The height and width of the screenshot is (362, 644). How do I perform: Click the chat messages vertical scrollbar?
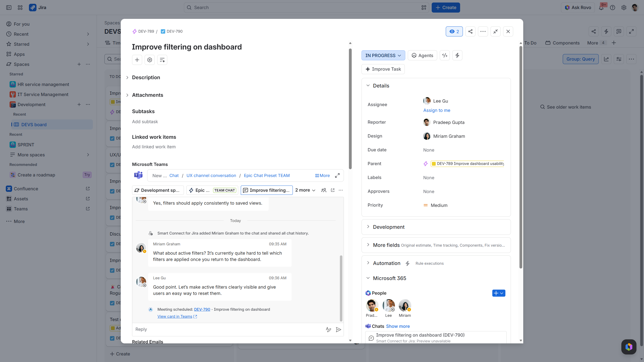[x=341, y=288]
